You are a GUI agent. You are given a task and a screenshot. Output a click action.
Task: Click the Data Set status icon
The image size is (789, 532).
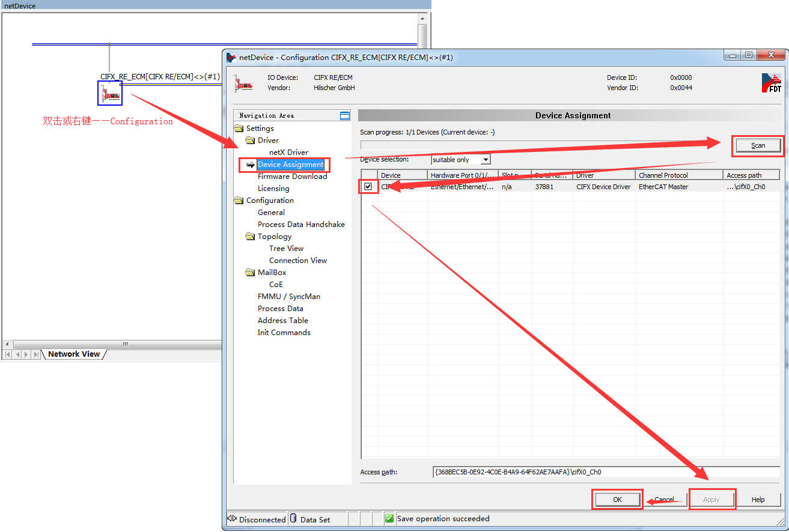pos(293,518)
